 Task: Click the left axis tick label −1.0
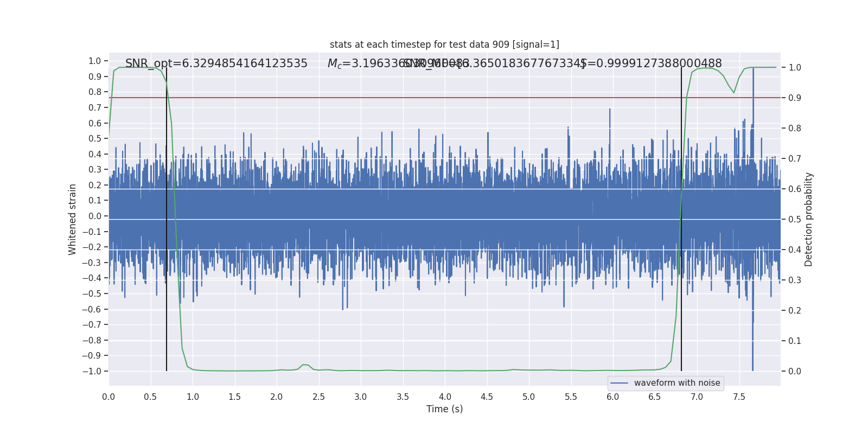pos(92,371)
